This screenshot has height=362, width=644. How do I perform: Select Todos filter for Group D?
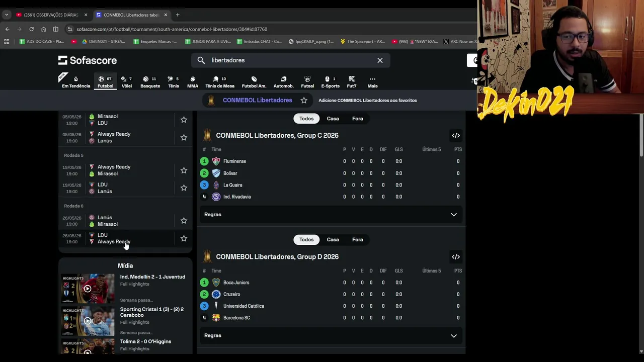point(306,240)
